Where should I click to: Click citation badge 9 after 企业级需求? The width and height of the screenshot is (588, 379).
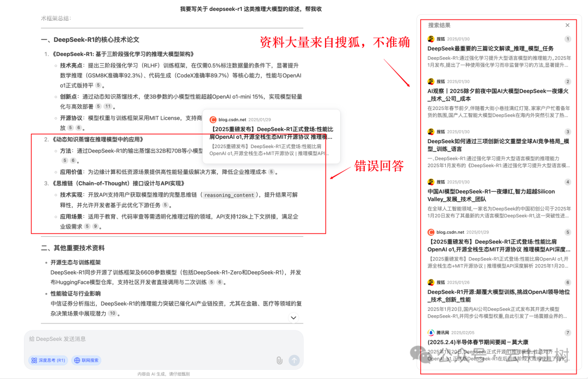click(96, 227)
